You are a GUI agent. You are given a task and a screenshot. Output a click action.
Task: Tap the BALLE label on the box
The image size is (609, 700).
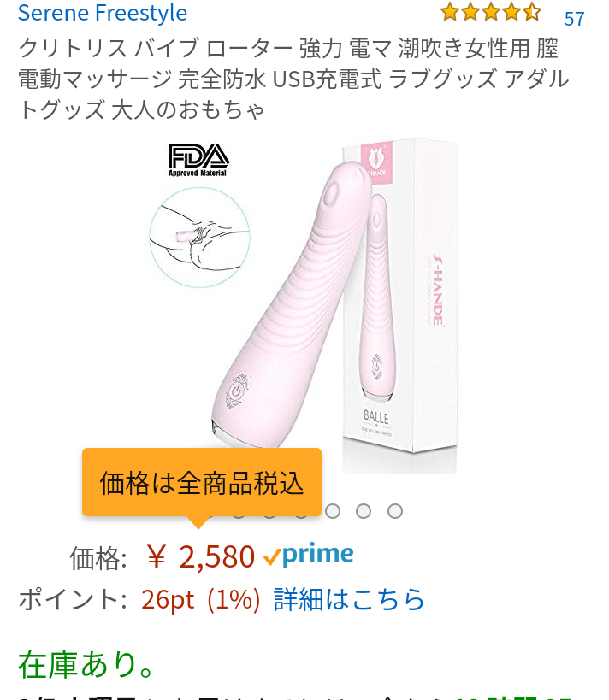click(x=375, y=417)
